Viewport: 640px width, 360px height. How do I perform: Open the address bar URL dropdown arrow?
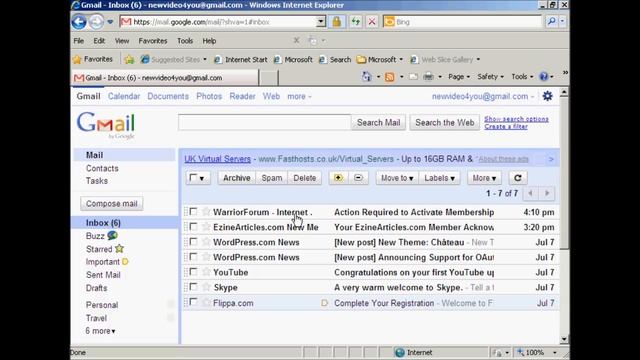pyautogui.click(x=321, y=22)
